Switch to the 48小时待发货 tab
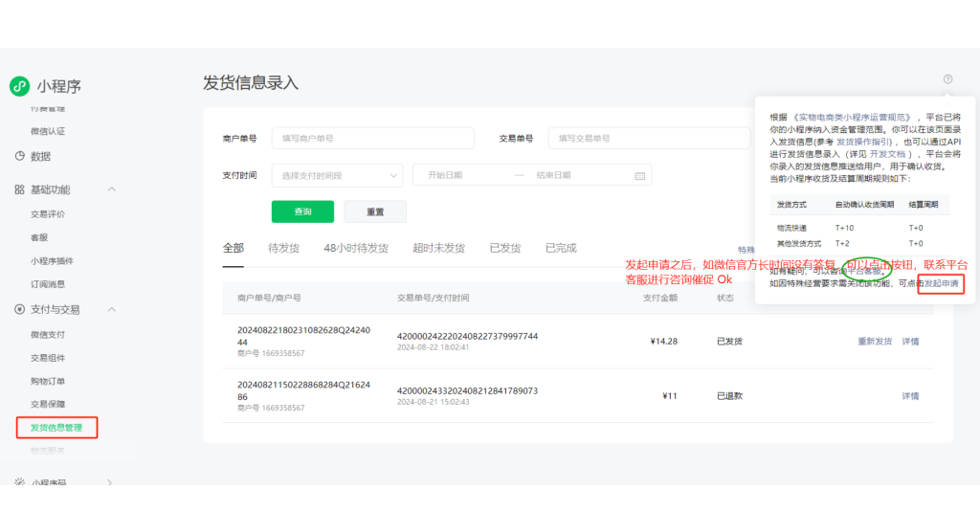This screenshot has width=980, height=511. pyautogui.click(x=356, y=248)
